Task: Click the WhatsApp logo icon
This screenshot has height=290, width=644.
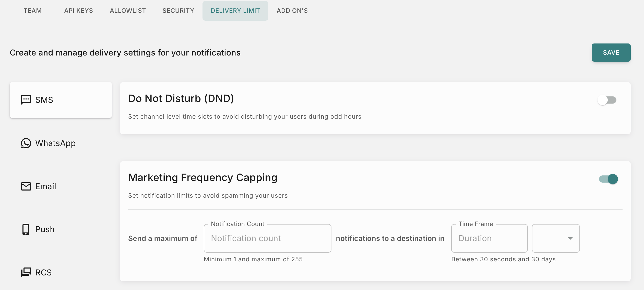Action: point(26,143)
